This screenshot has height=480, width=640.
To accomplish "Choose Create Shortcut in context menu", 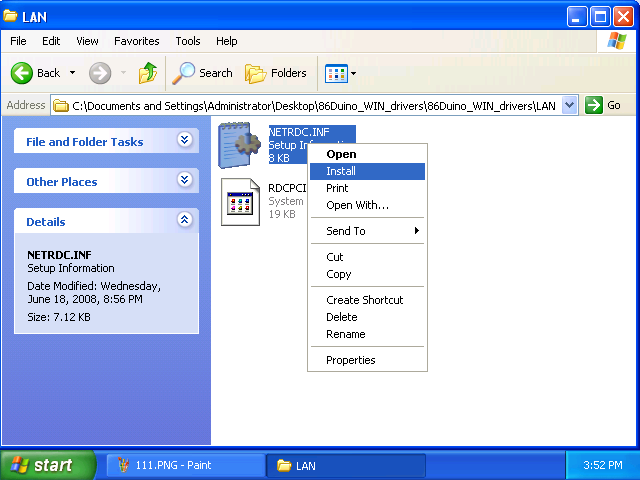I will [x=367, y=300].
